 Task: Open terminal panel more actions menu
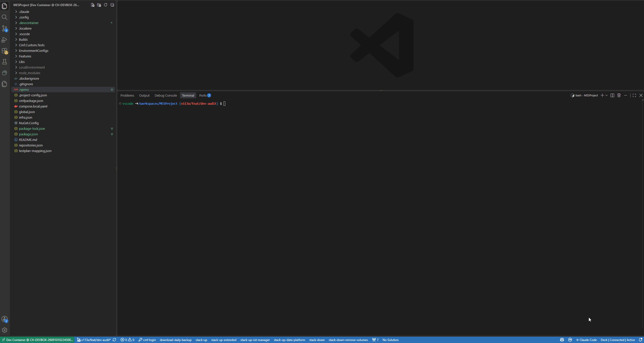(x=626, y=95)
